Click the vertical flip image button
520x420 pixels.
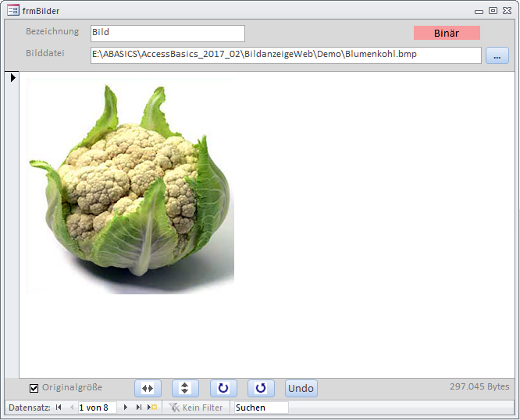185,388
